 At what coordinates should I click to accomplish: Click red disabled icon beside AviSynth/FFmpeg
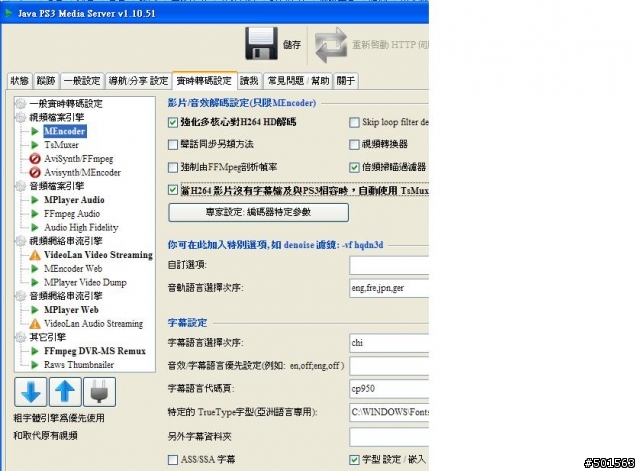[x=35, y=158]
